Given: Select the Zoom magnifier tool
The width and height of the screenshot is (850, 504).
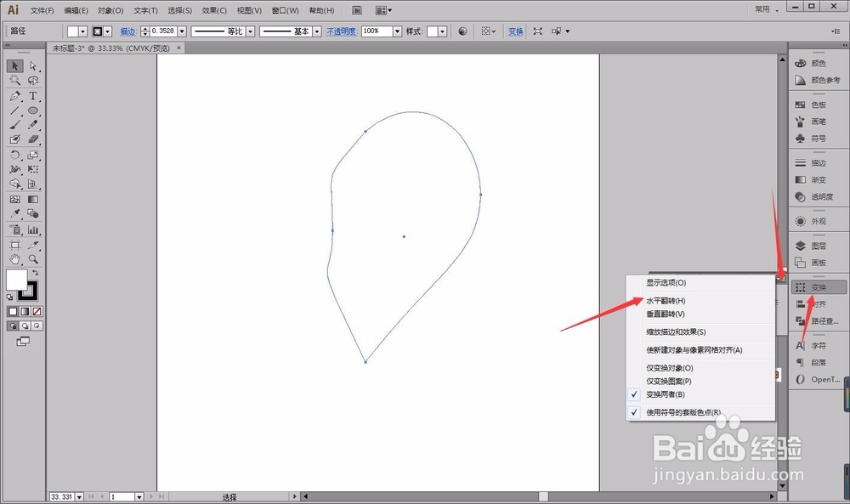Looking at the screenshot, I should pyautogui.click(x=33, y=259).
